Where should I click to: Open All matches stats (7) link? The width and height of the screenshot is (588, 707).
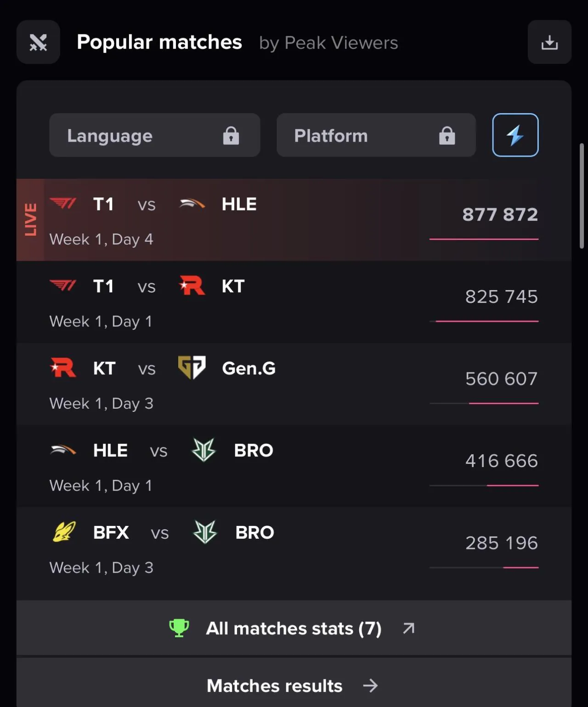point(294,628)
